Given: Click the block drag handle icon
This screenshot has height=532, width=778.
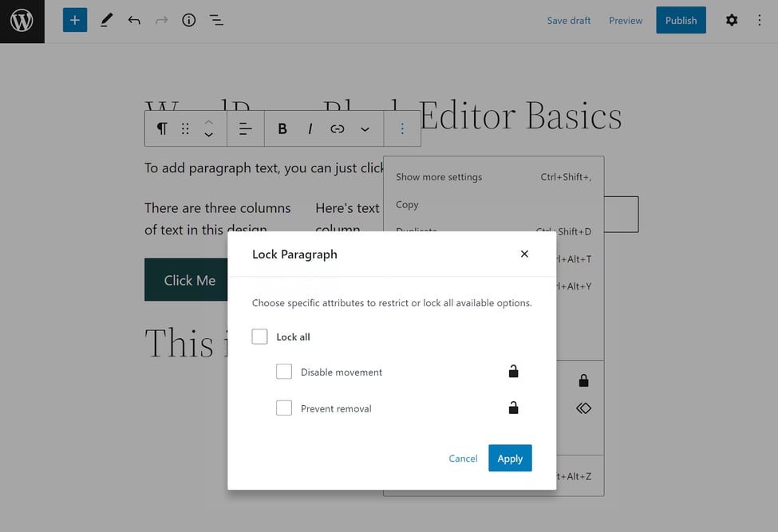Looking at the screenshot, I should click(x=185, y=129).
